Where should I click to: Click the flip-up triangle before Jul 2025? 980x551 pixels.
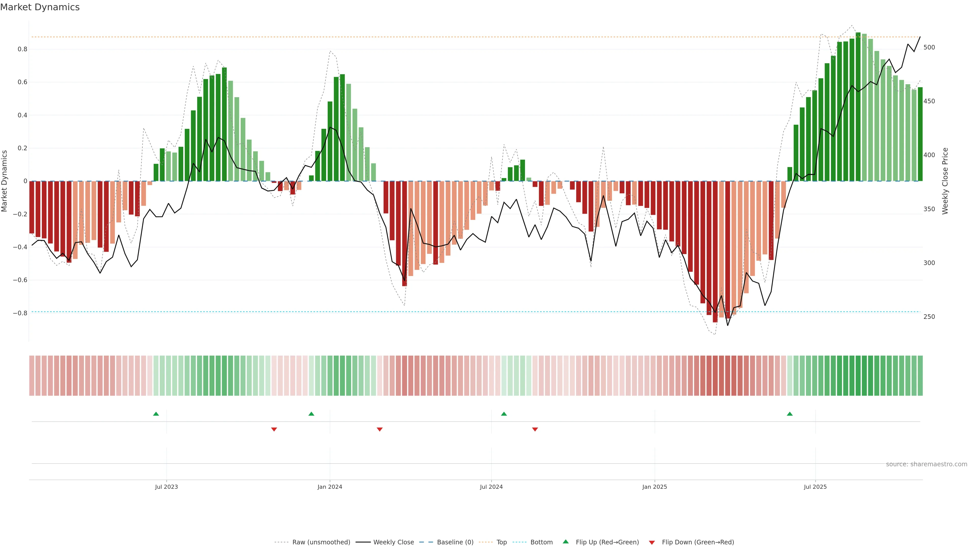(x=790, y=414)
